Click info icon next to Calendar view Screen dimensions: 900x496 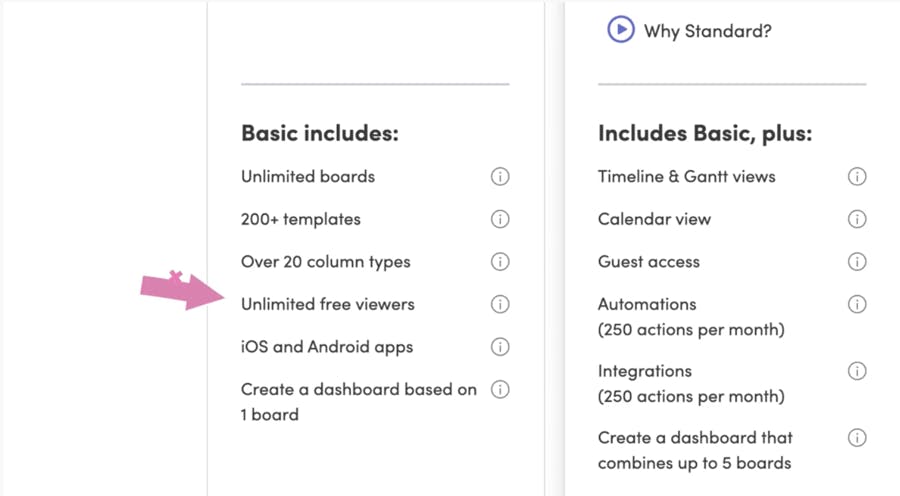(857, 219)
